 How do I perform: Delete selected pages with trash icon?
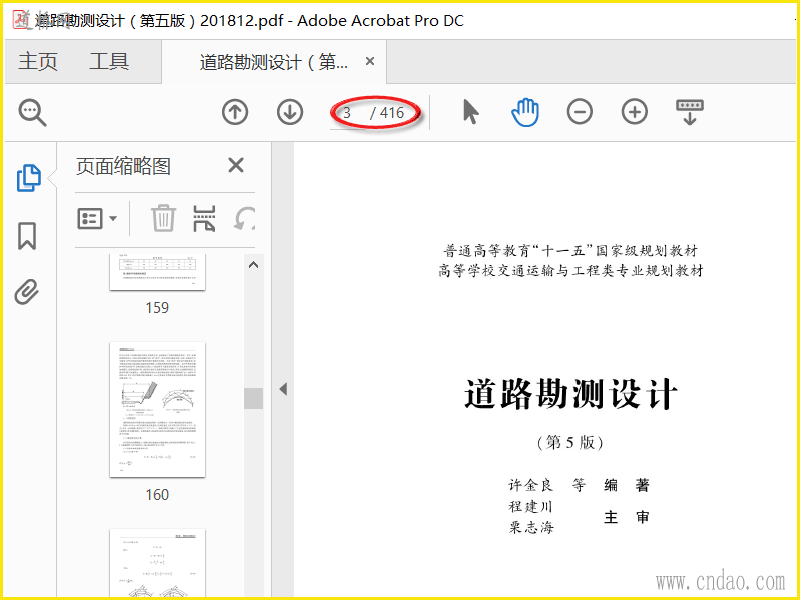163,218
